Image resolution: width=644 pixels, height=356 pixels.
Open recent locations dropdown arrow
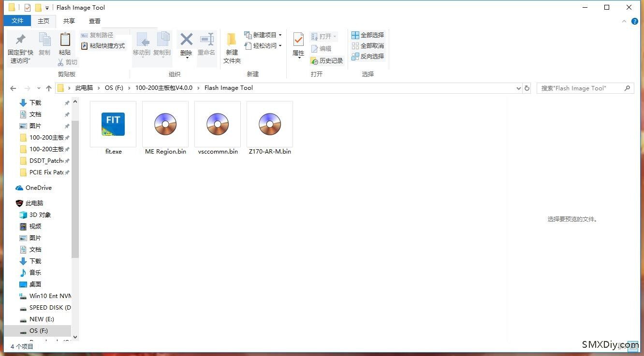pyautogui.click(x=39, y=88)
